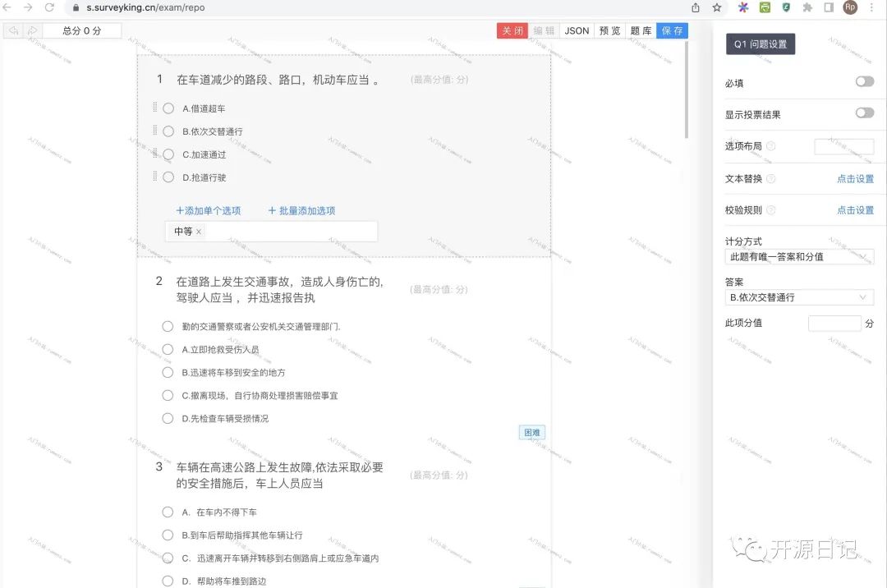Open the 计分方式 dropdown
This screenshot has height=588, width=887.
[799, 257]
